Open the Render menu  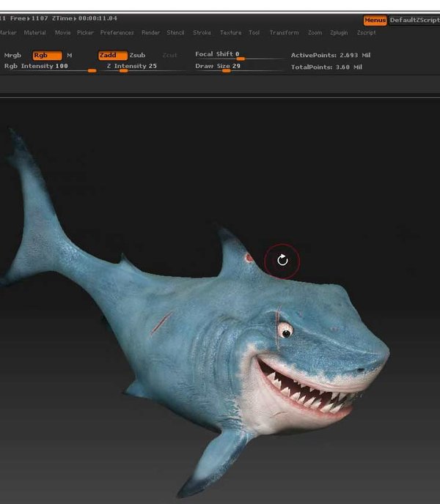(x=150, y=32)
